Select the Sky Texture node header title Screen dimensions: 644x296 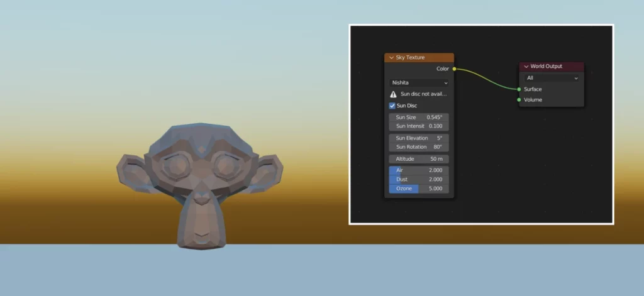tap(410, 58)
